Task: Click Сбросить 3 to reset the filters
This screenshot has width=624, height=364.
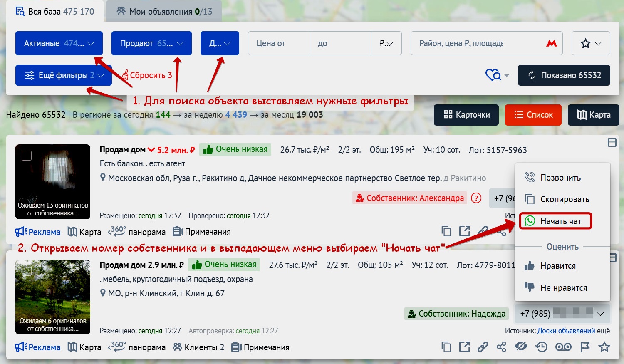Action: 147,75
